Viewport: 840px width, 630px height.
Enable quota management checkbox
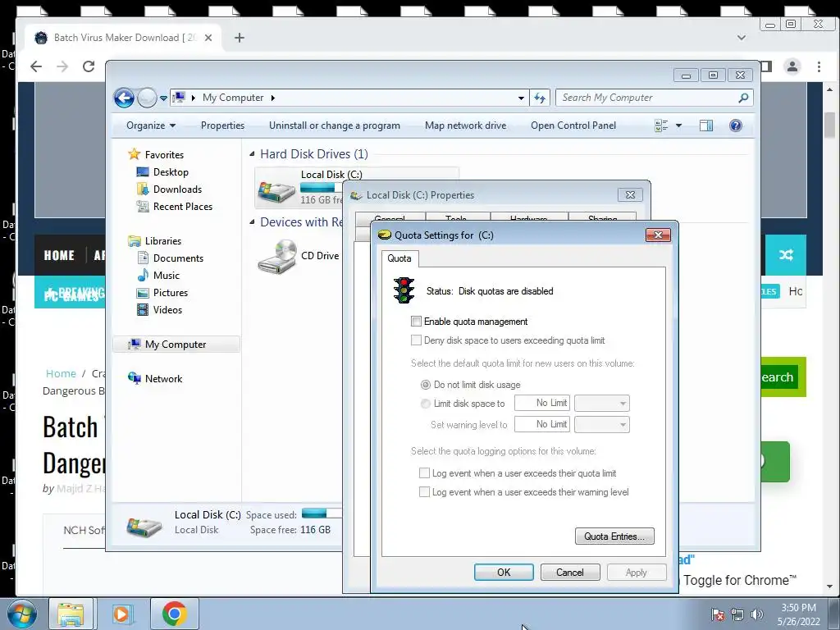coord(416,322)
